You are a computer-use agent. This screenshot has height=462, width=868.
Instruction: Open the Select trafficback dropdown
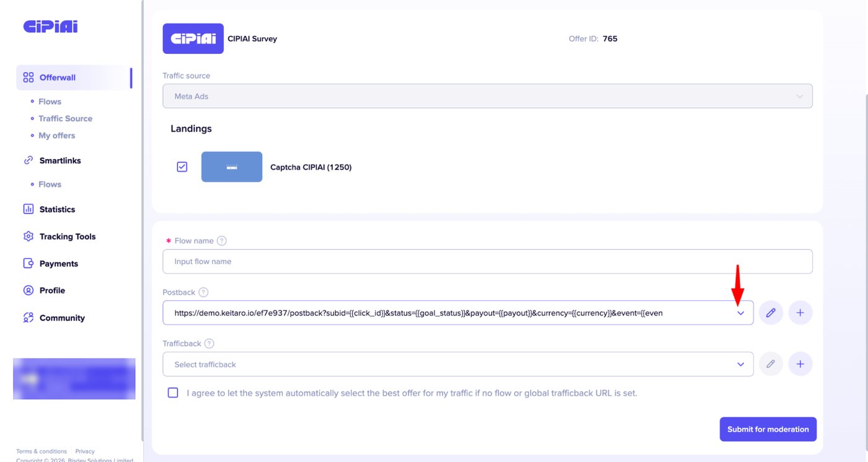click(x=458, y=364)
